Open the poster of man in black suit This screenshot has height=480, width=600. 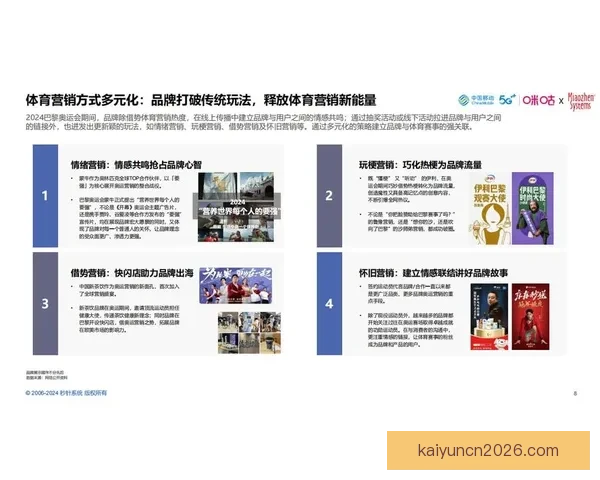pyautogui.click(x=489, y=317)
